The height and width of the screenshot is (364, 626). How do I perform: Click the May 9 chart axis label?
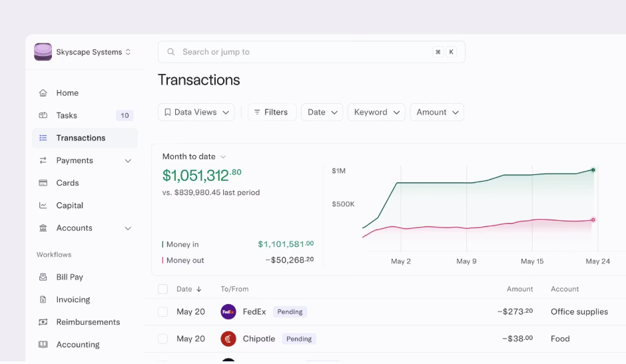pyautogui.click(x=466, y=262)
